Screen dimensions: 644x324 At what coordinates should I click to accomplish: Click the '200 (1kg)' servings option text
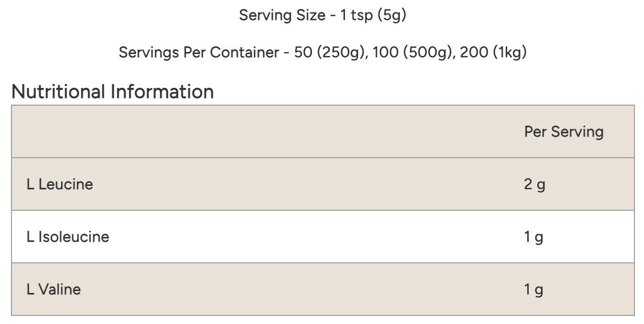493,52
